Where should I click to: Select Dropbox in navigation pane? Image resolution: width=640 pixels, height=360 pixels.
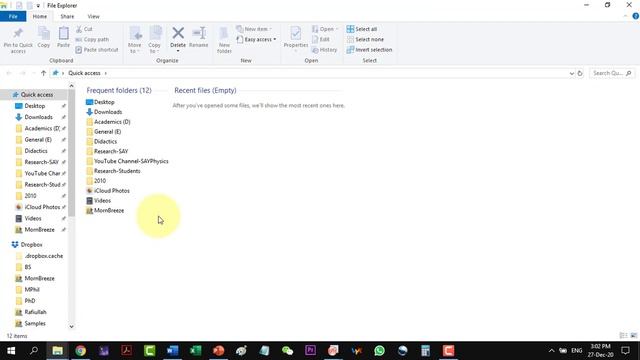pyautogui.click(x=31, y=244)
